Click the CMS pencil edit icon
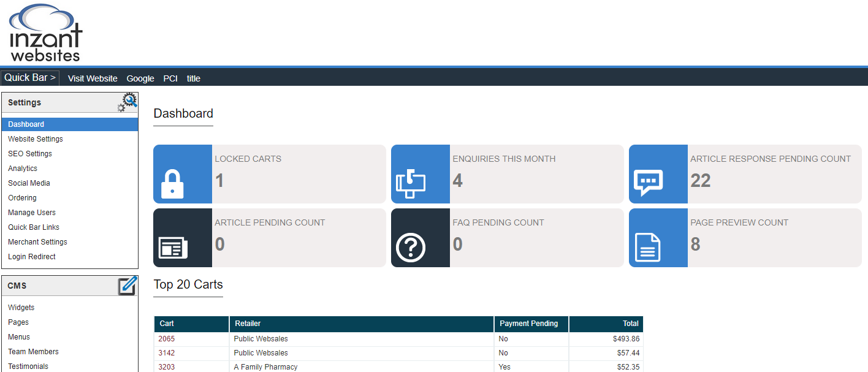This screenshot has height=372, width=868. click(x=127, y=286)
